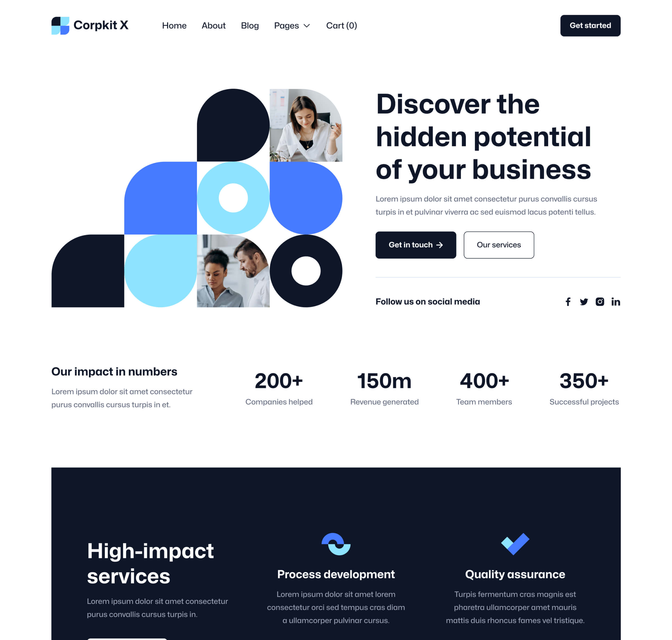The height and width of the screenshot is (640, 672).
Task: Click the Instagram social media icon
Action: click(x=599, y=301)
